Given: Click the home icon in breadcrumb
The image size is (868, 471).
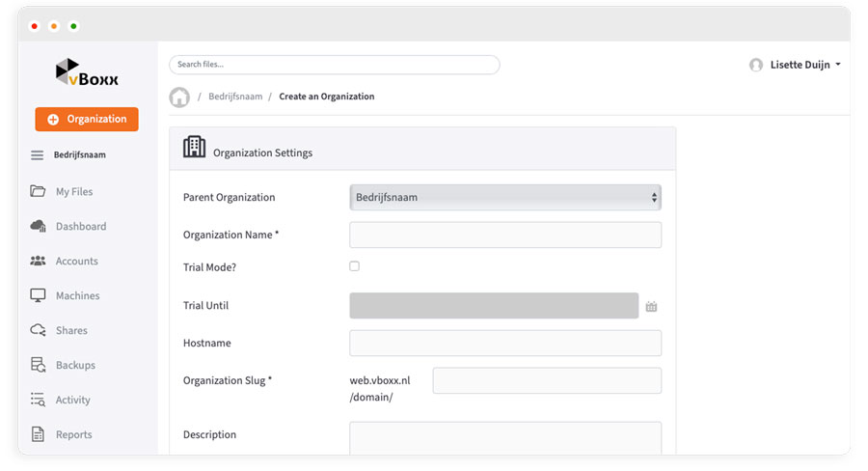Looking at the screenshot, I should 179,97.
